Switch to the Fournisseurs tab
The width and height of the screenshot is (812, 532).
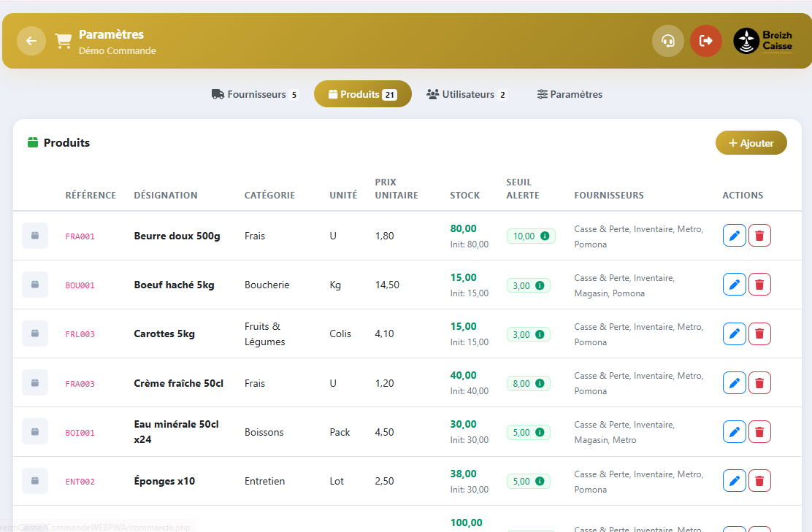click(255, 94)
